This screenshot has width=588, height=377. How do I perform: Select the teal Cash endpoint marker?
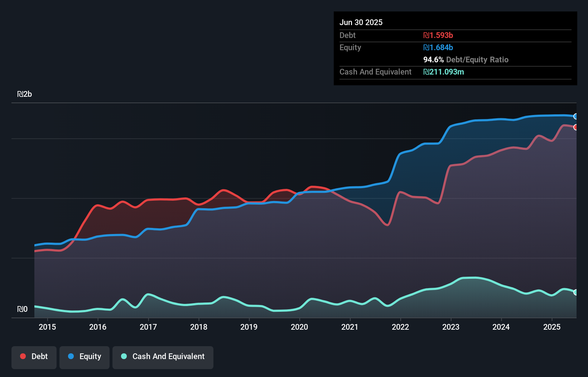[x=575, y=293]
